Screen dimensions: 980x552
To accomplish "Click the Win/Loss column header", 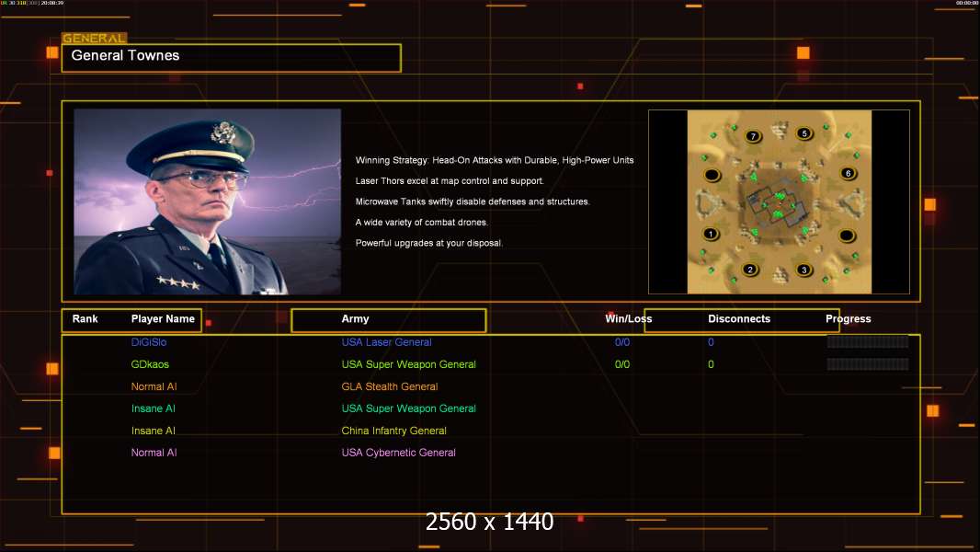I will click(x=628, y=319).
